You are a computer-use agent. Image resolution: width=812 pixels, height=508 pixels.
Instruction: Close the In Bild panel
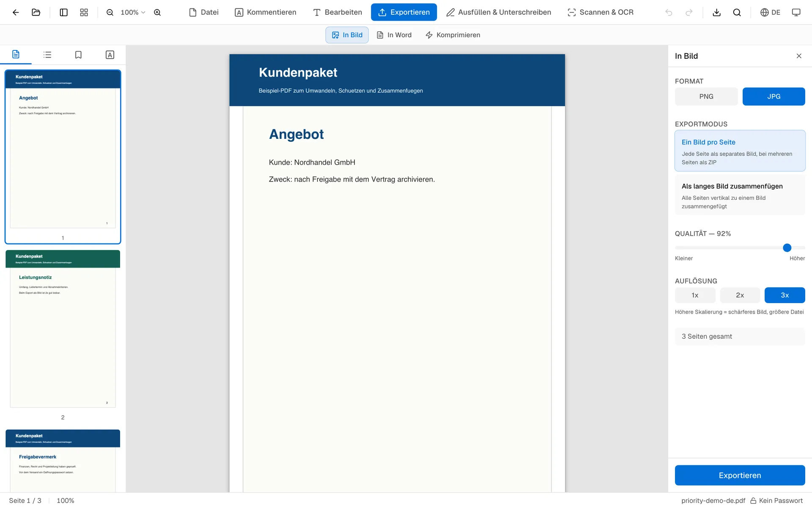[x=799, y=56]
